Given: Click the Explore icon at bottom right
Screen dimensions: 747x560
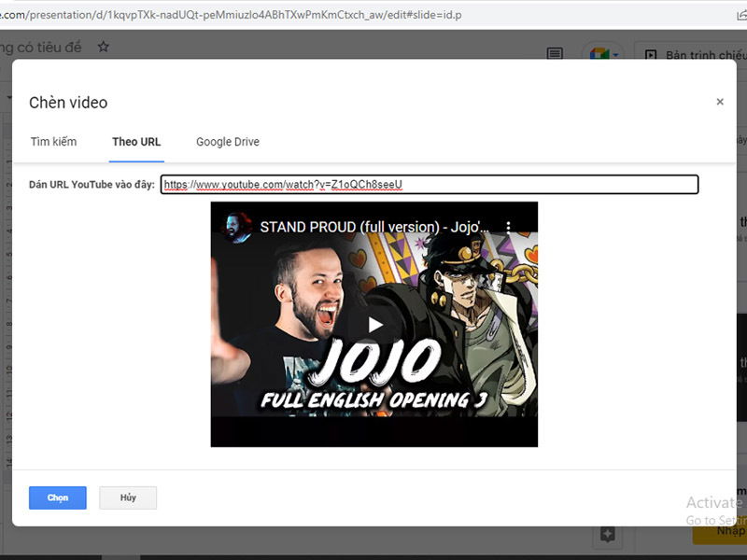Looking at the screenshot, I should 608,534.
